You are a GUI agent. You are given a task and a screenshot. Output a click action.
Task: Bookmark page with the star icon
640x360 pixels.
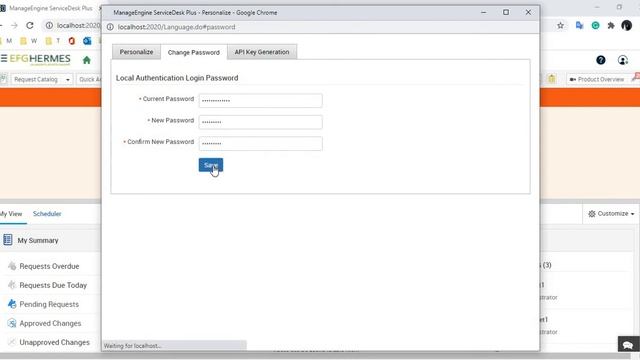[x=560, y=25]
